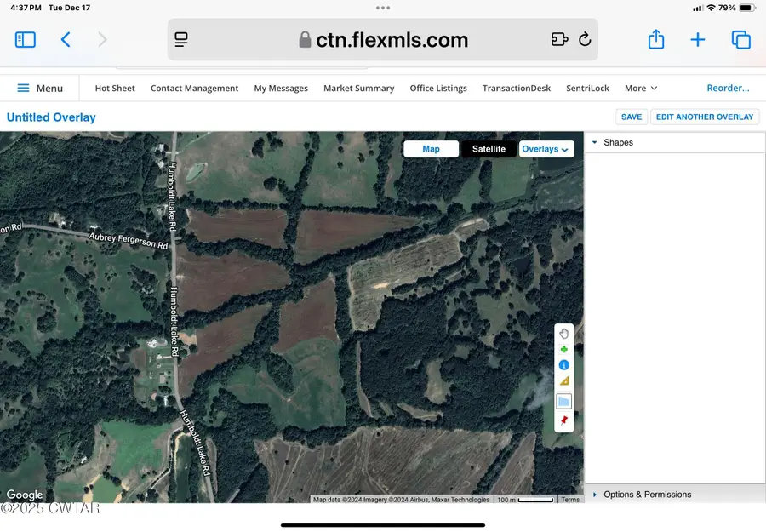Image resolution: width=766 pixels, height=532 pixels.
Task: Select the Satellite view toggle
Action: [x=489, y=148]
